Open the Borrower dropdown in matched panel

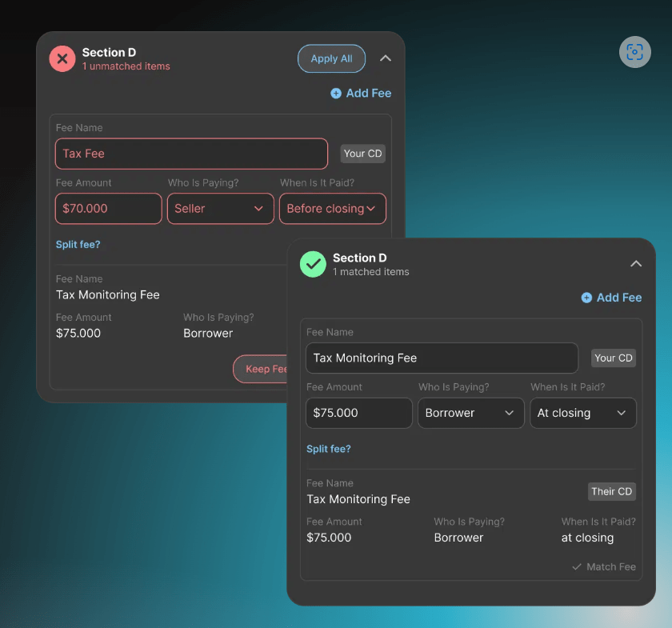(x=470, y=413)
